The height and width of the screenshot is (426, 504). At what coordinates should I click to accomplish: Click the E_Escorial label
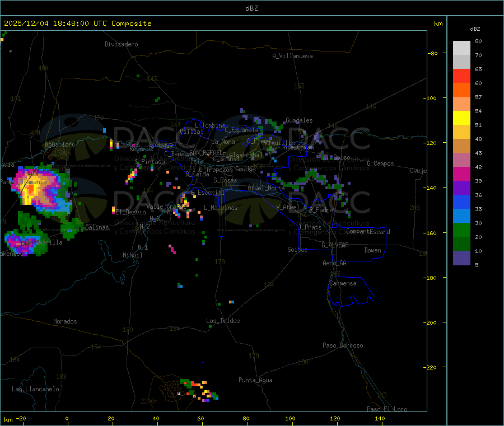click(x=208, y=193)
